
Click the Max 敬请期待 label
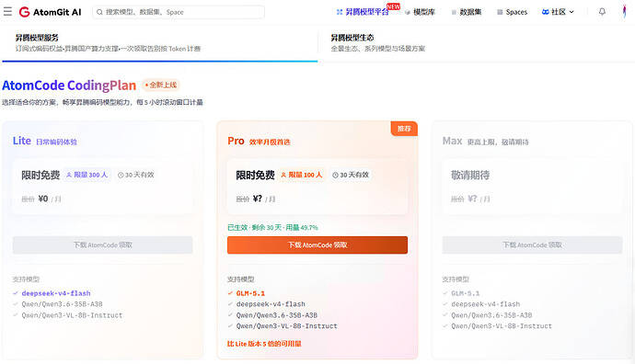[470, 176]
